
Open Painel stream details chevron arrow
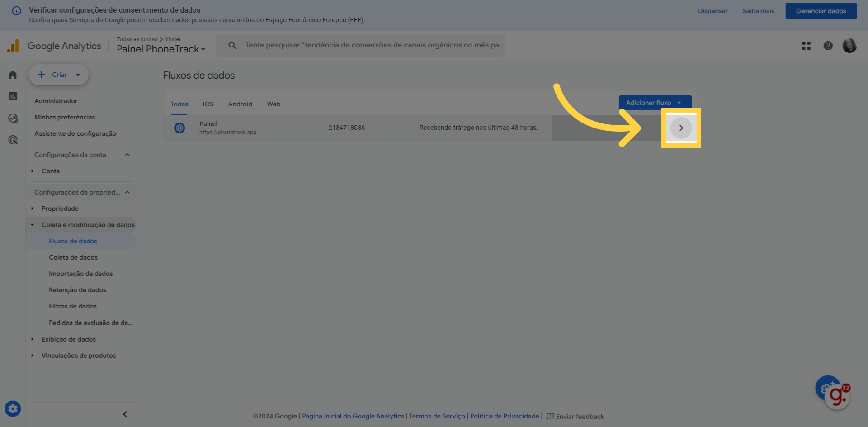(x=681, y=128)
